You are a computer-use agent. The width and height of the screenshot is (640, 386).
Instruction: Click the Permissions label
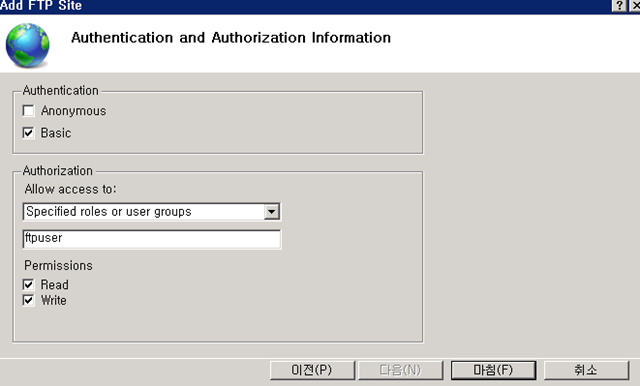(x=58, y=266)
